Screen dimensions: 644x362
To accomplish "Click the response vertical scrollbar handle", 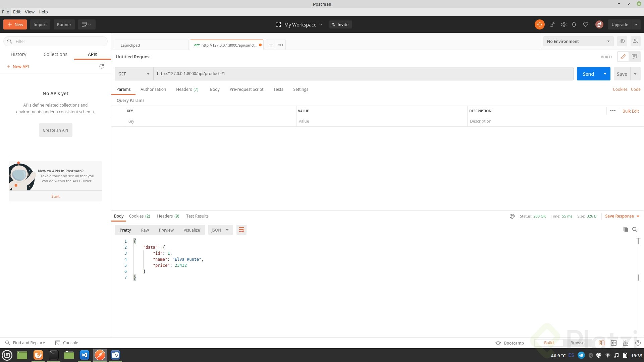I will pos(638,241).
